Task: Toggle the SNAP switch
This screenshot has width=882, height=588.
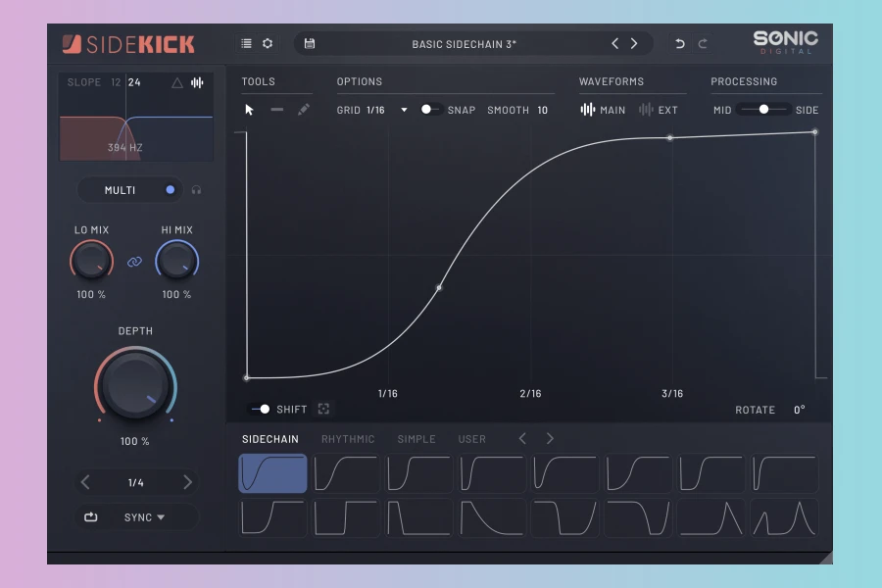Action: click(x=430, y=110)
